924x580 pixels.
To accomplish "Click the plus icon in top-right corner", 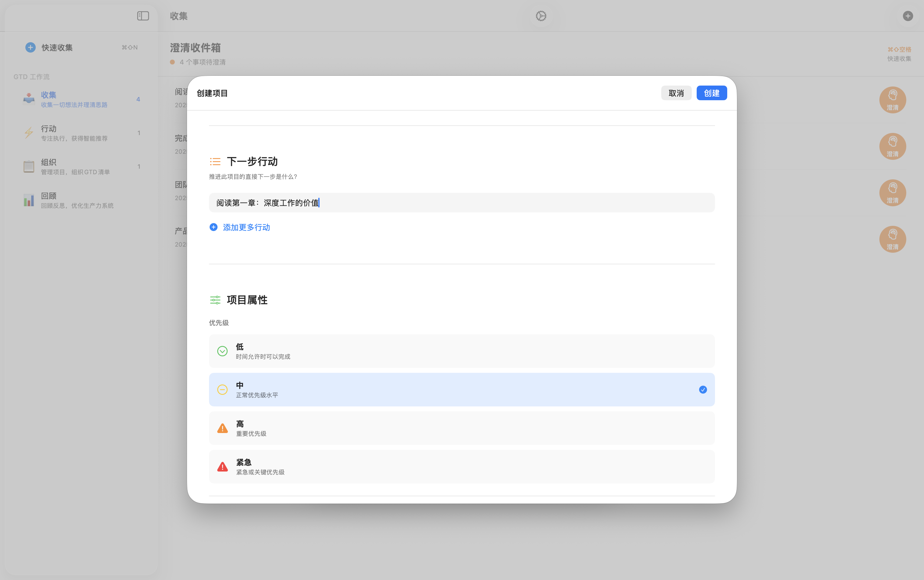I will [x=907, y=16].
